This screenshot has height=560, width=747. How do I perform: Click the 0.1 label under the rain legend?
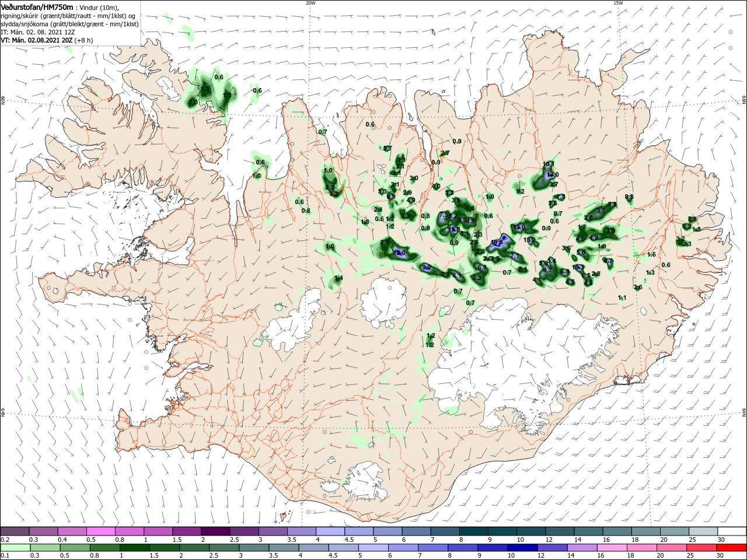[5, 556]
